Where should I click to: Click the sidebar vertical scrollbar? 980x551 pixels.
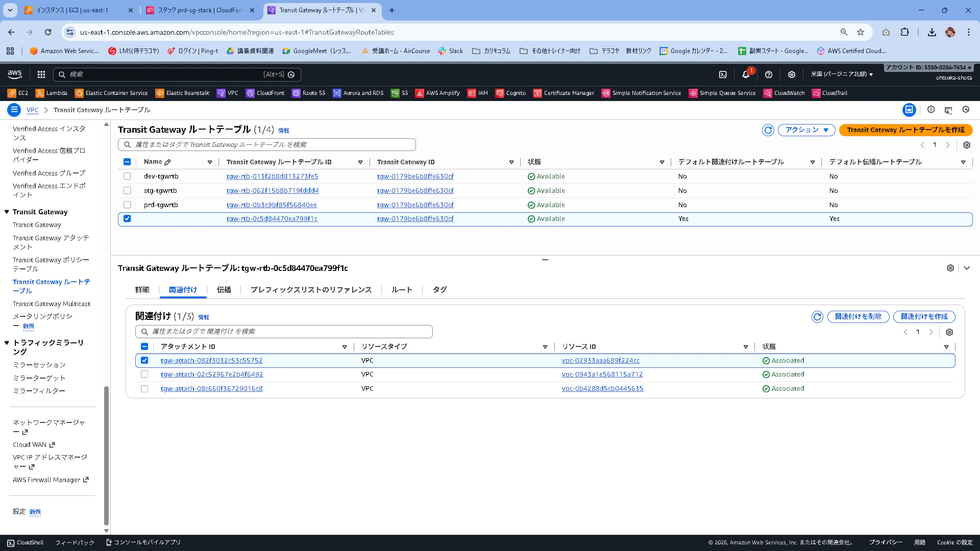pyautogui.click(x=106, y=455)
